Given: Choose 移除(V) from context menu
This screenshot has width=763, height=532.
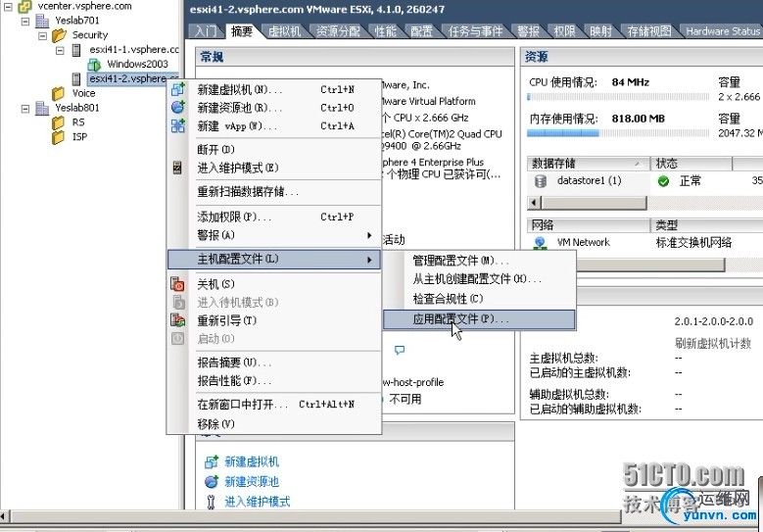Looking at the screenshot, I should point(274,424).
